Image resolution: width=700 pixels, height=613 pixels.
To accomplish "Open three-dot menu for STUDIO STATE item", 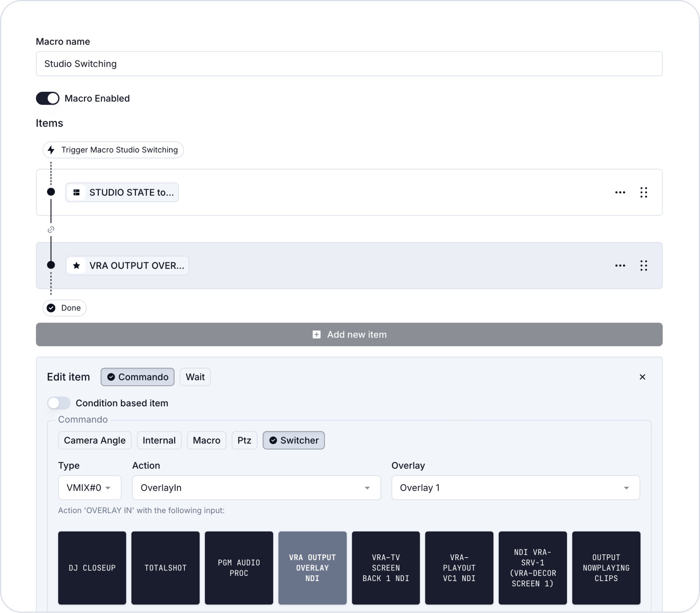I will (x=620, y=192).
